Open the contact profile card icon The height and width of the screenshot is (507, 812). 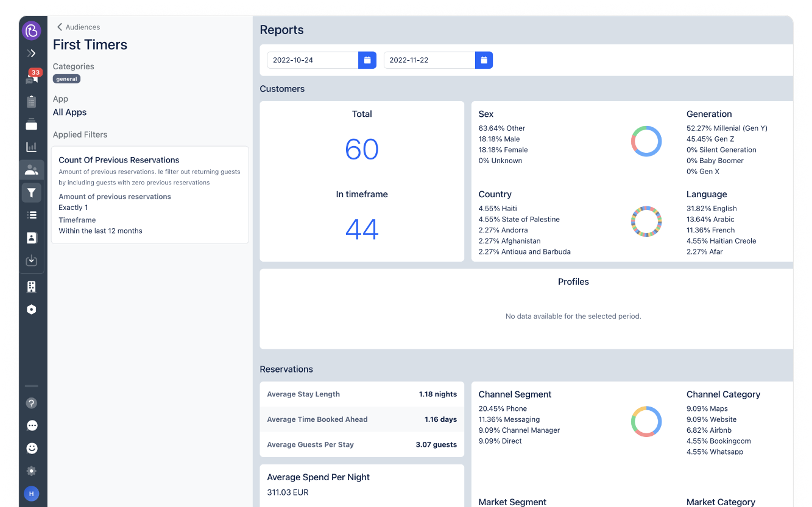pyautogui.click(x=32, y=238)
